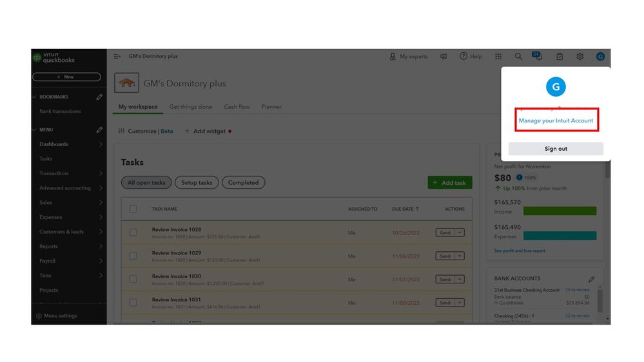Open the Settings gear icon
This screenshot has height=362, width=644.
click(x=580, y=57)
